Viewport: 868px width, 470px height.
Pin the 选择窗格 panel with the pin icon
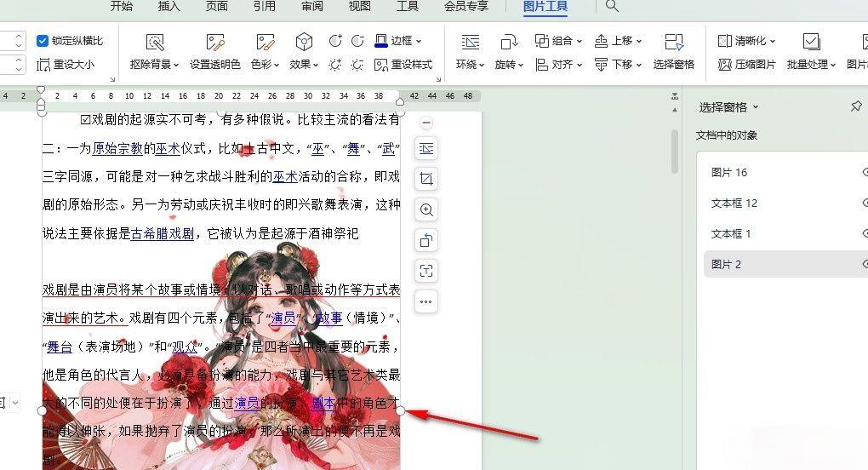pos(856,106)
